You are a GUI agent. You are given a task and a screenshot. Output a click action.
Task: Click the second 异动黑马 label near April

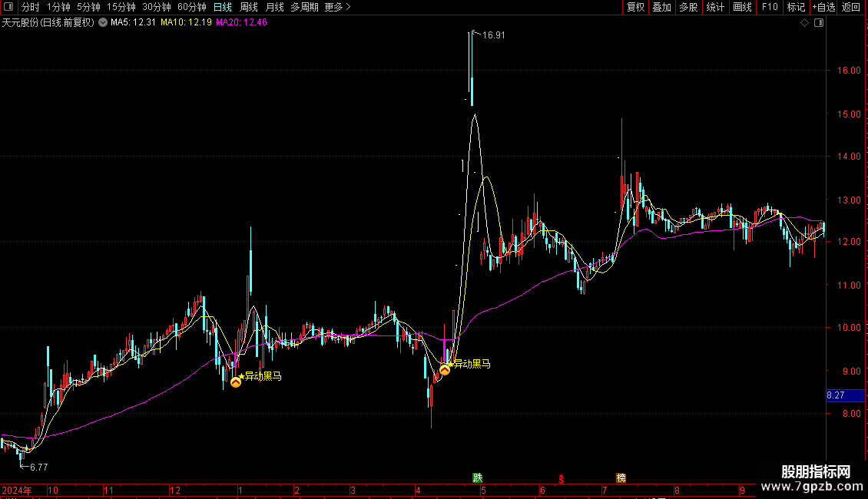pos(472,364)
